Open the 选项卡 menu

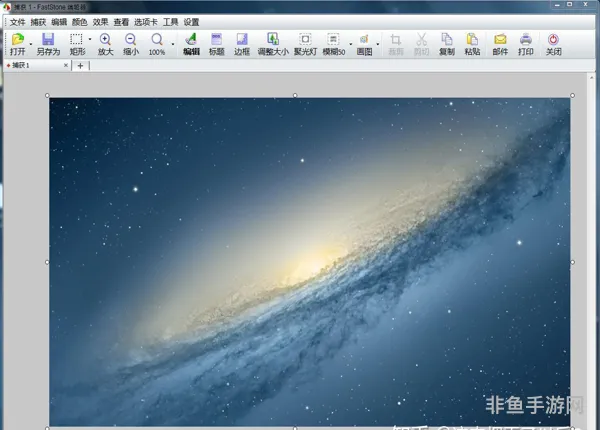point(146,22)
